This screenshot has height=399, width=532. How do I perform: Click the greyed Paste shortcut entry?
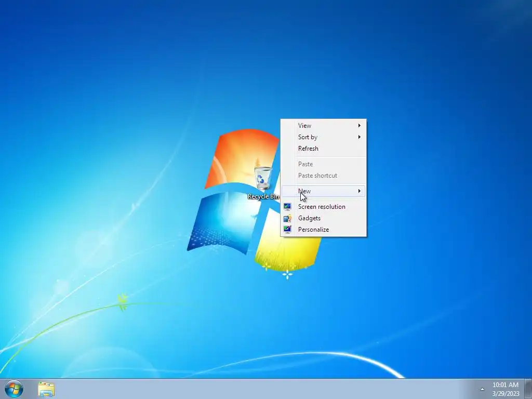(x=323, y=176)
